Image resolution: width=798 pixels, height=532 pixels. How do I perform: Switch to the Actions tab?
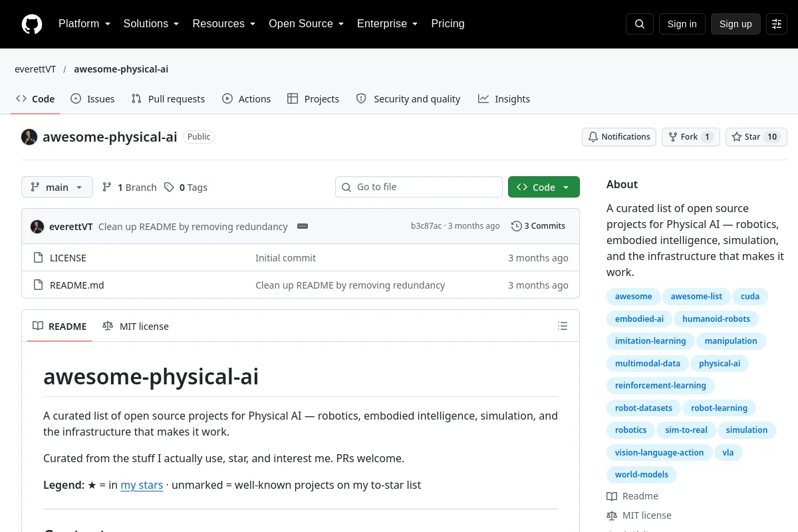[x=247, y=99]
